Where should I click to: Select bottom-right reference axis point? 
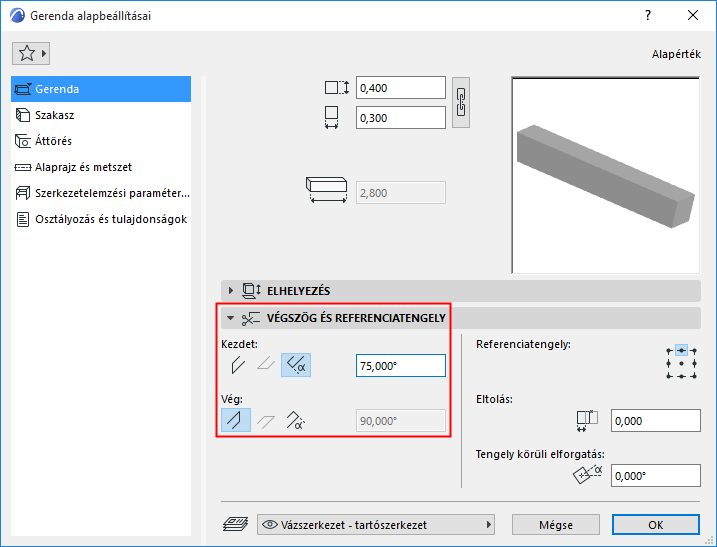[x=694, y=376]
